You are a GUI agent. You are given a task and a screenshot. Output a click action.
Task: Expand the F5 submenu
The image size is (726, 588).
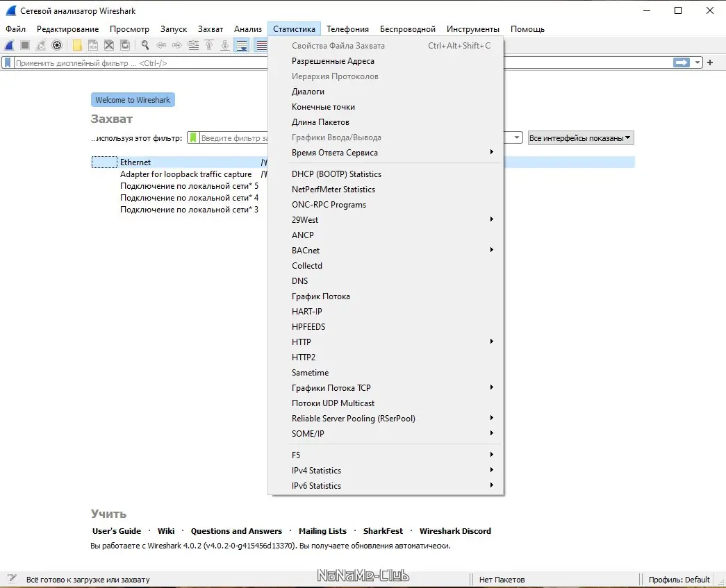pos(386,455)
